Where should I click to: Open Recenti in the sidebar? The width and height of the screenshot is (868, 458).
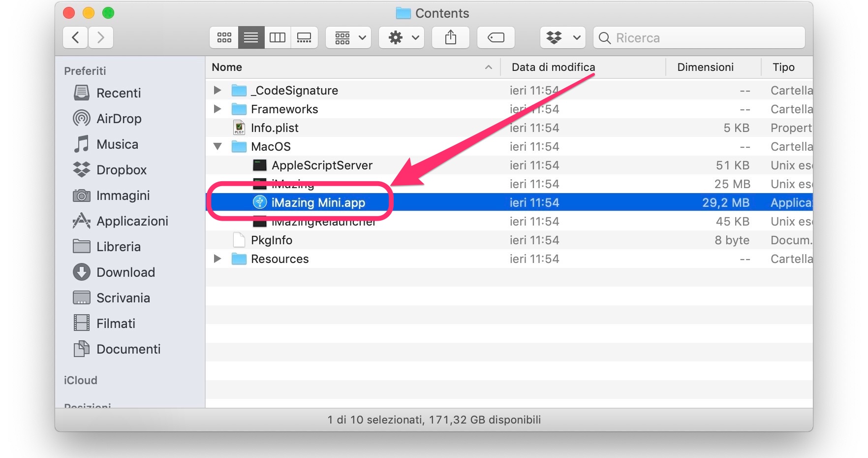(x=118, y=93)
